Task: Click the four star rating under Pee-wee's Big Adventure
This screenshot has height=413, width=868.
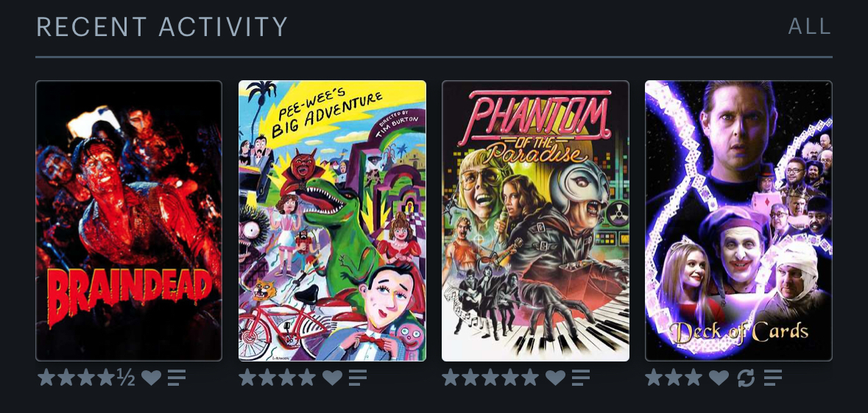Action: click(278, 378)
